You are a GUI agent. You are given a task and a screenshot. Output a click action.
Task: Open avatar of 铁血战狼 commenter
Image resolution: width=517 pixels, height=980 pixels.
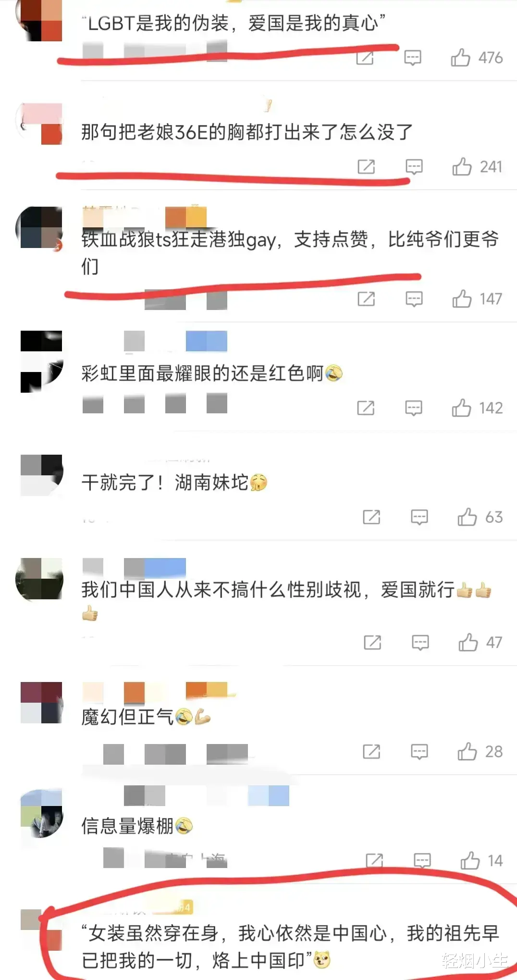click(x=41, y=227)
